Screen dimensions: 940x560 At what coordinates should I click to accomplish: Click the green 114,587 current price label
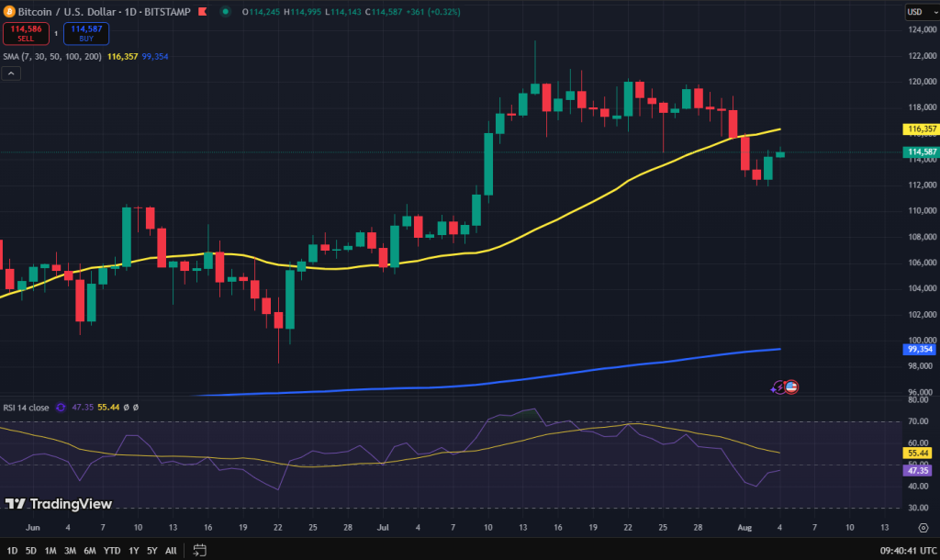(921, 151)
